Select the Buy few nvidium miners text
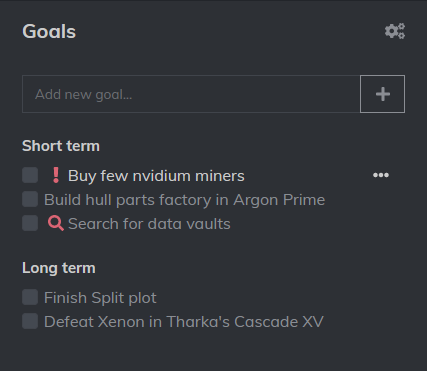 pyautogui.click(x=156, y=176)
